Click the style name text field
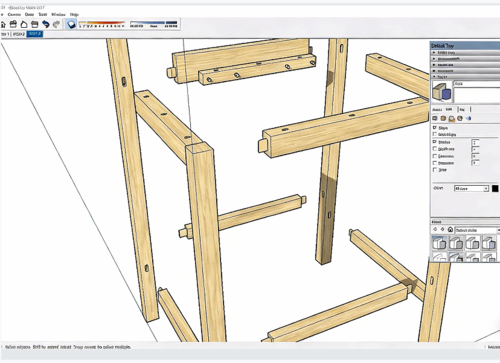The height and width of the screenshot is (363, 500). click(477, 84)
